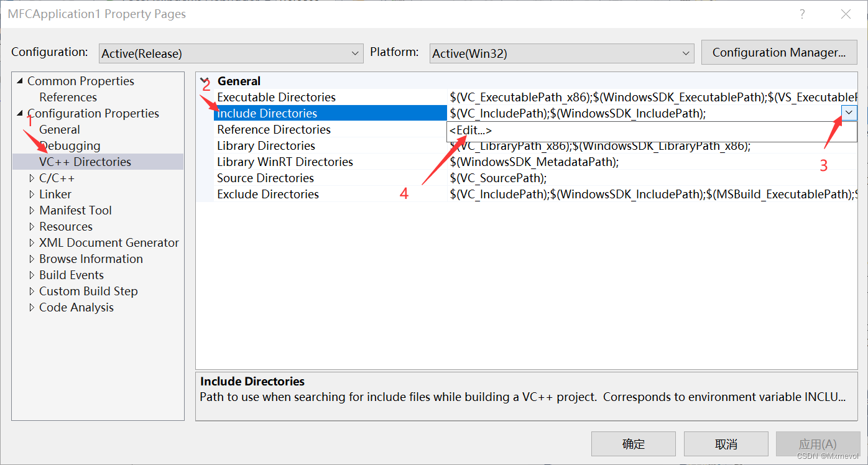Select Custom Build Step label in tree
This screenshot has height=465, width=868.
[88, 291]
